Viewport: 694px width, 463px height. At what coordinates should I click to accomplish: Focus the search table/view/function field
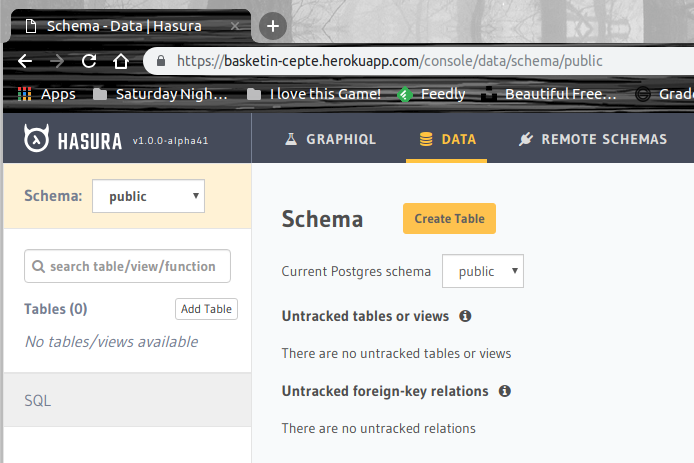tap(127, 266)
